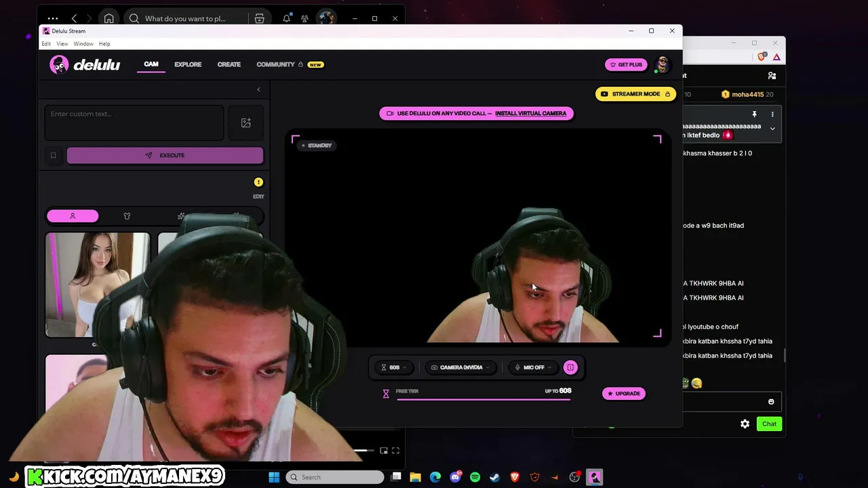Image resolution: width=868 pixels, height=488 pixels.
Task: Click the pin icon on pinned chat message
Action: (x=754, y=115)
